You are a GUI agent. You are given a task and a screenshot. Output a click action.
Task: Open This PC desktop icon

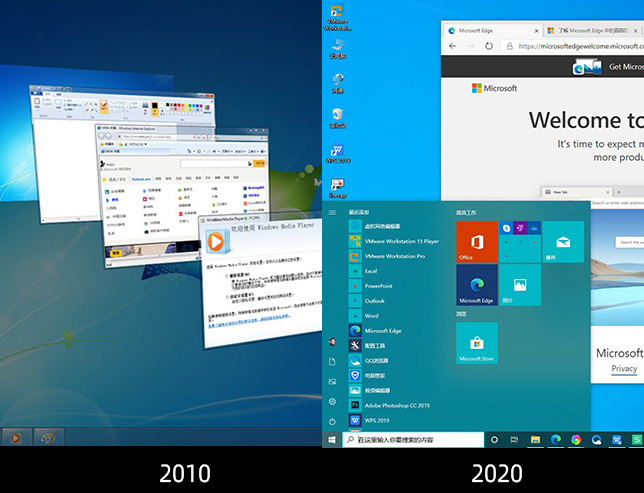pos(338,48)
